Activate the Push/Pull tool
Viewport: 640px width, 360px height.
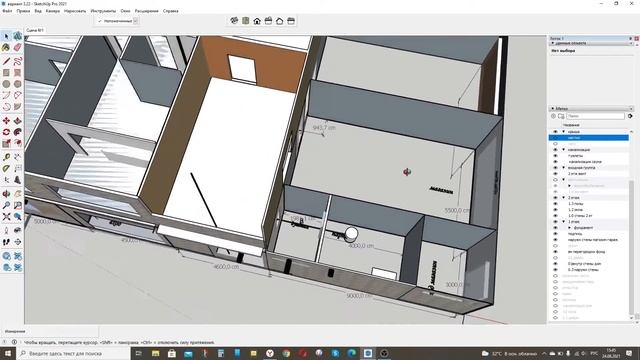click(x=18, y=121)
